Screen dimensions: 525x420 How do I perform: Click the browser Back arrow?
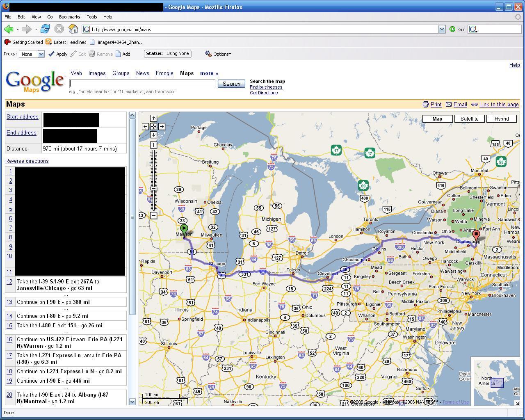click(x=9, y=29)
